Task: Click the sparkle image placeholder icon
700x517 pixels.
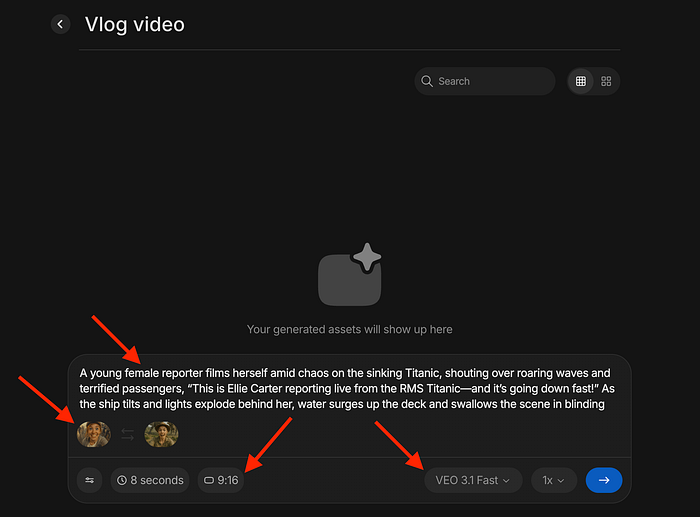Action: coord(350,276)
